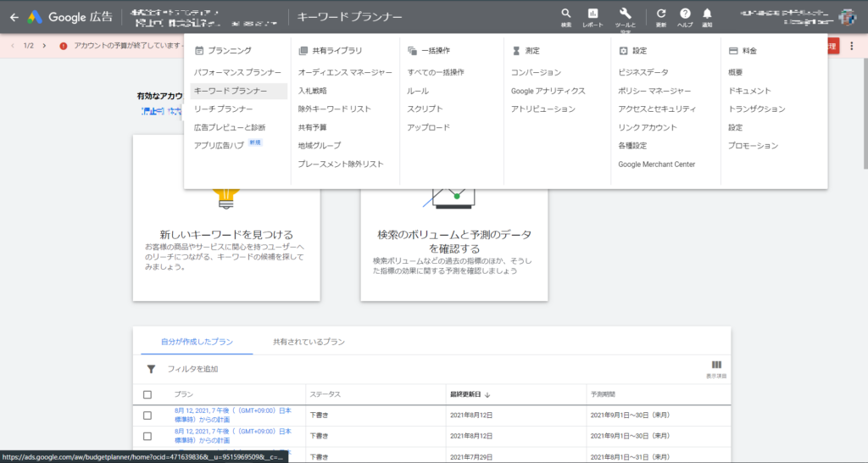The width and height of the screenshot is (868, 463).
Task: Click the ツールと設定 wrench icon
Action: coord(625,14)
